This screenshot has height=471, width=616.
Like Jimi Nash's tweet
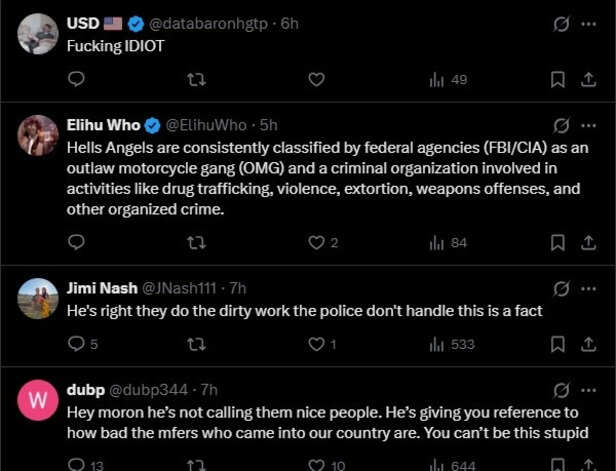317,344
